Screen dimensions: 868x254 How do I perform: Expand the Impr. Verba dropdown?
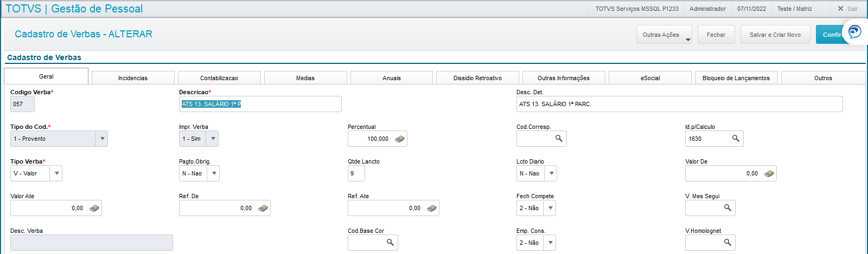[x=213, y=139]
